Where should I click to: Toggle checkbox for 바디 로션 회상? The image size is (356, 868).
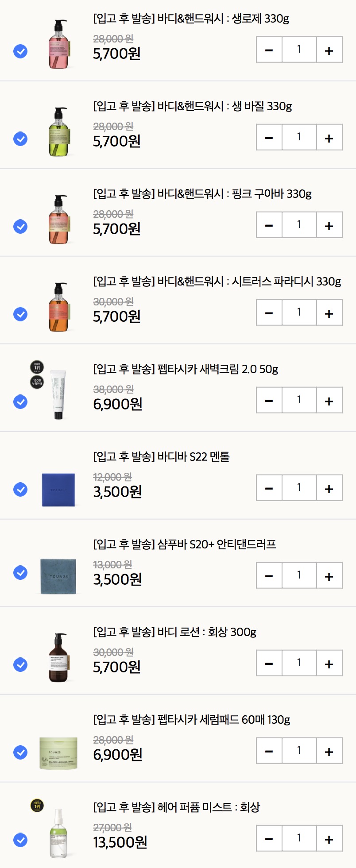[20, 665]
